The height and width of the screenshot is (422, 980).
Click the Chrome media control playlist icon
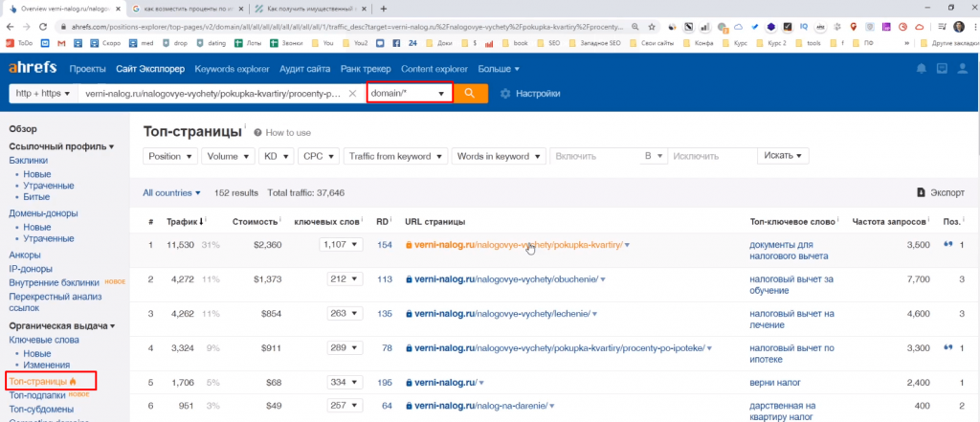(941, 27)
